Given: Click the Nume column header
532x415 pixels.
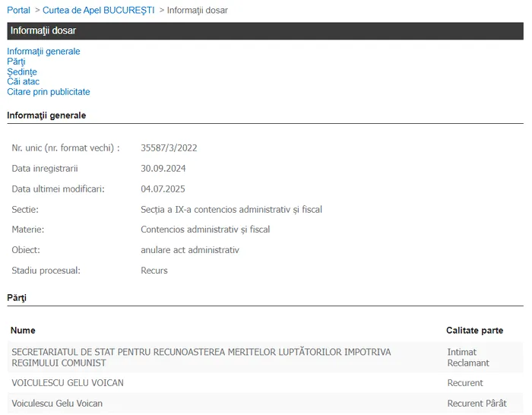Looking at the screenshot, I should 23,331.
